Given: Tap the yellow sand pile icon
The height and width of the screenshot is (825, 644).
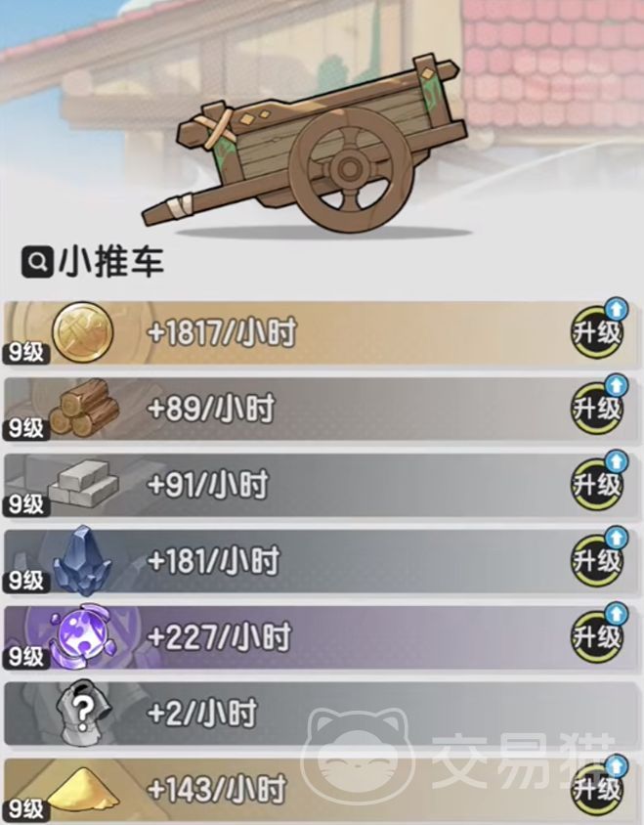Looking at the screenshot, I should pos(83,788).
